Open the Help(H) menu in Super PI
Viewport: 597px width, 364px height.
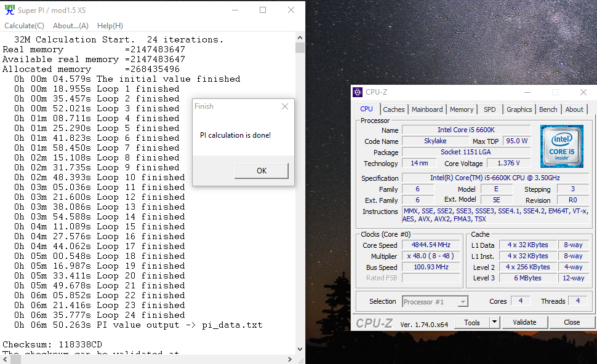click(110, 25)
